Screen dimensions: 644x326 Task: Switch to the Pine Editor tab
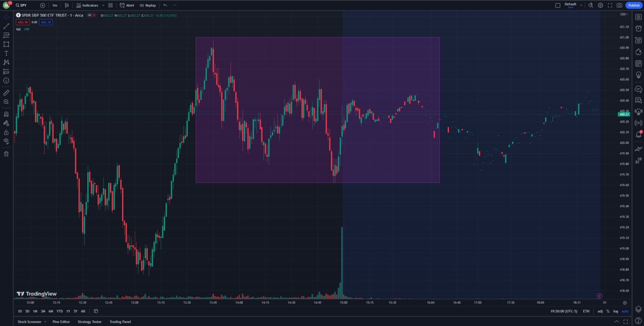[x=61, y=321]
